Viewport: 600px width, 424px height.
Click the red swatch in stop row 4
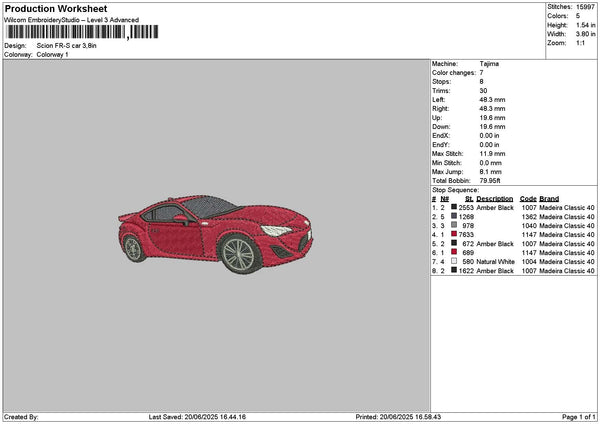click(454, 234)
